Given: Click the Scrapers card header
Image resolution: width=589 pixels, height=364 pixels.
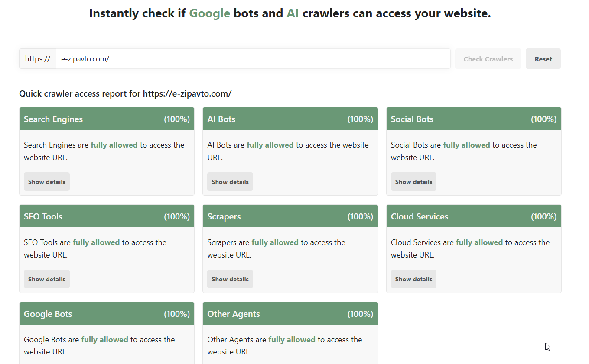Looking at the screenshot, I should (290, 216).
